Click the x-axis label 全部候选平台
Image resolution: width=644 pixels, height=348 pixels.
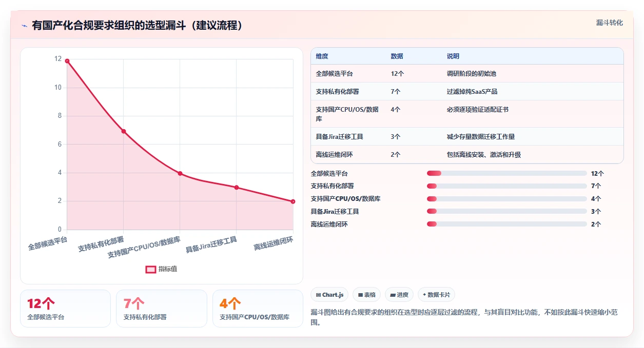[x=48, y=243]
